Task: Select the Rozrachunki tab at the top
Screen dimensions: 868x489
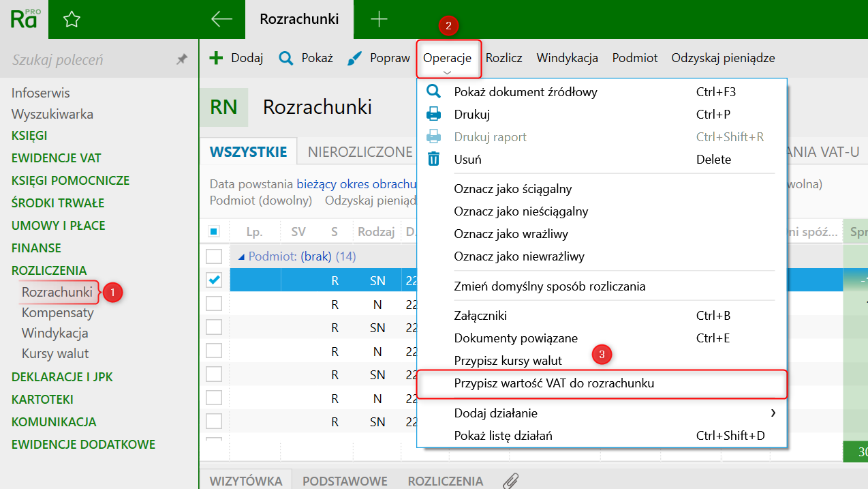Action: coord(299,19)
